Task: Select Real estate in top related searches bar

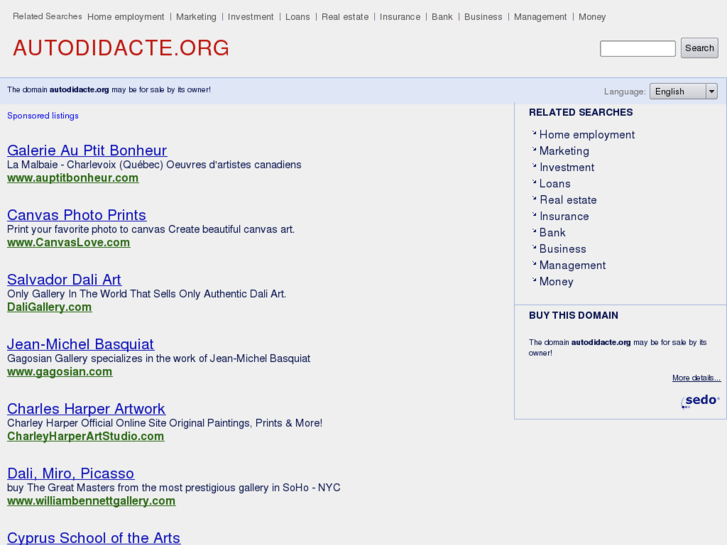Action: [345, 17]
